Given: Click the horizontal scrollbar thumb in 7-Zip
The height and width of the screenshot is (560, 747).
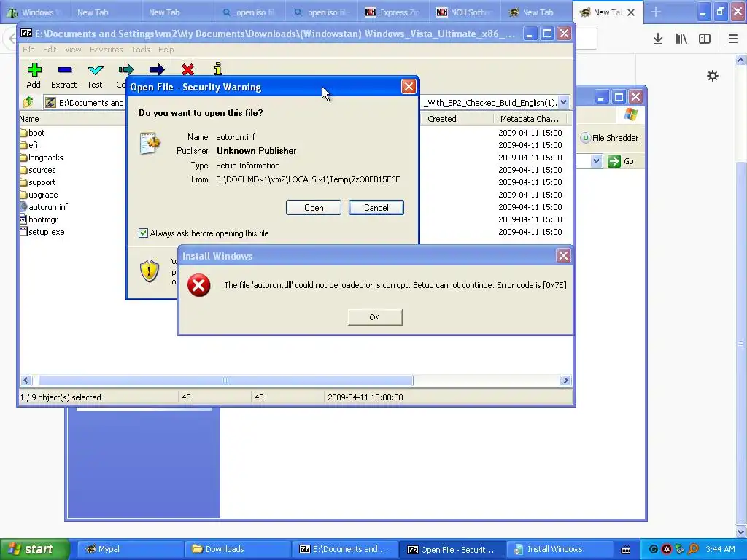Looking at the screenshot, I should pyautogui.click(x=226, y=380).
